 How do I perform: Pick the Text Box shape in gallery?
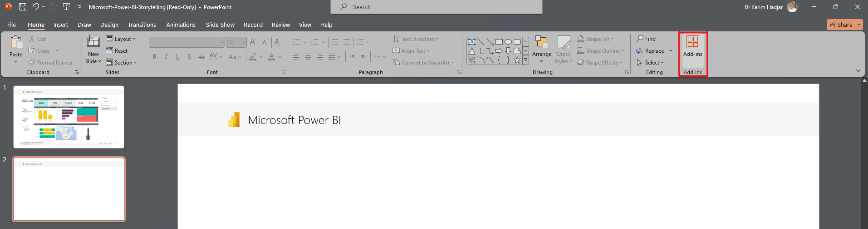tap(472, 42)
